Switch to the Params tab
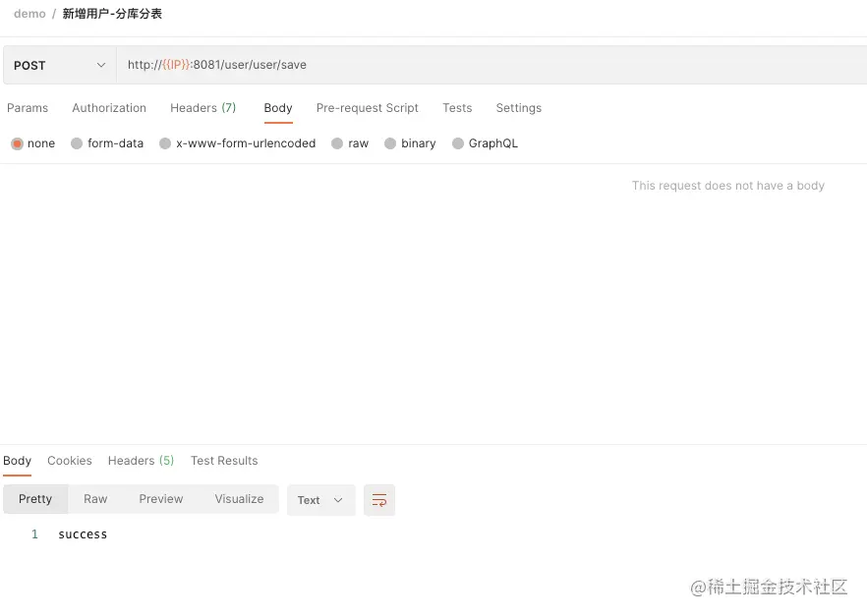 [28, 108]
